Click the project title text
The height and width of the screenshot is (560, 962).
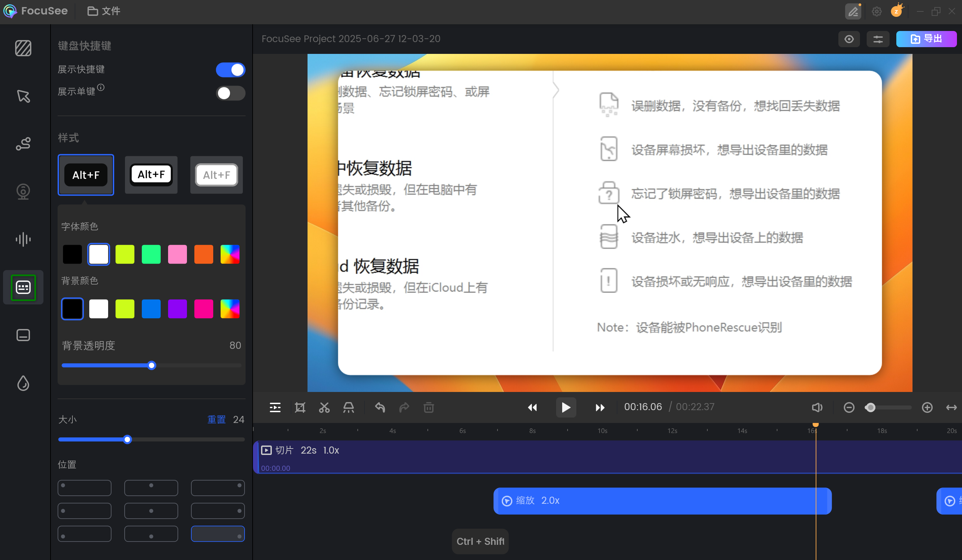click(x=351, y=38)
